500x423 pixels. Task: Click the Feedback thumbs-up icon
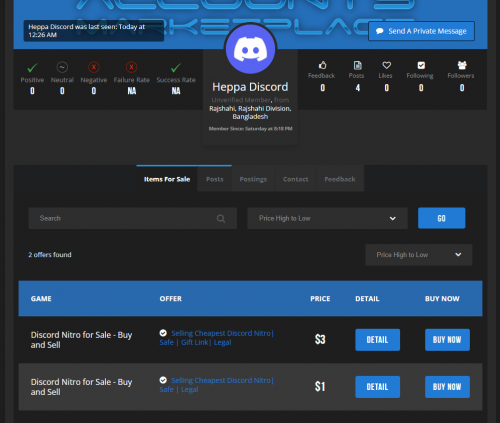(x=322, y=65)
